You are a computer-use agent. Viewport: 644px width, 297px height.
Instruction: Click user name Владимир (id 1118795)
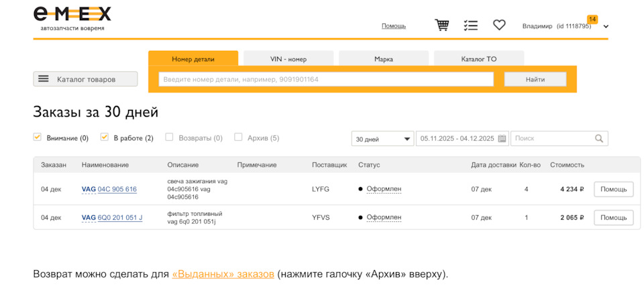pyautogui.click(x=557, y=26)
